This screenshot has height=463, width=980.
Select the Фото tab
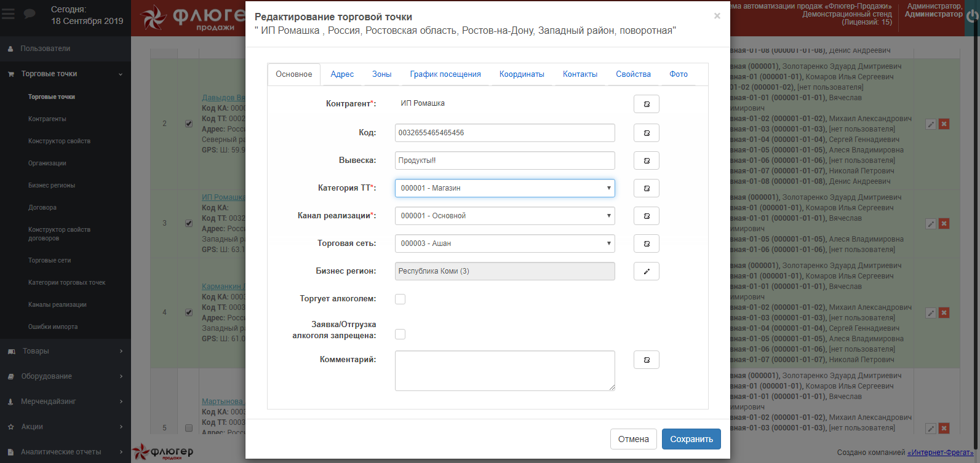coord(679,74)
